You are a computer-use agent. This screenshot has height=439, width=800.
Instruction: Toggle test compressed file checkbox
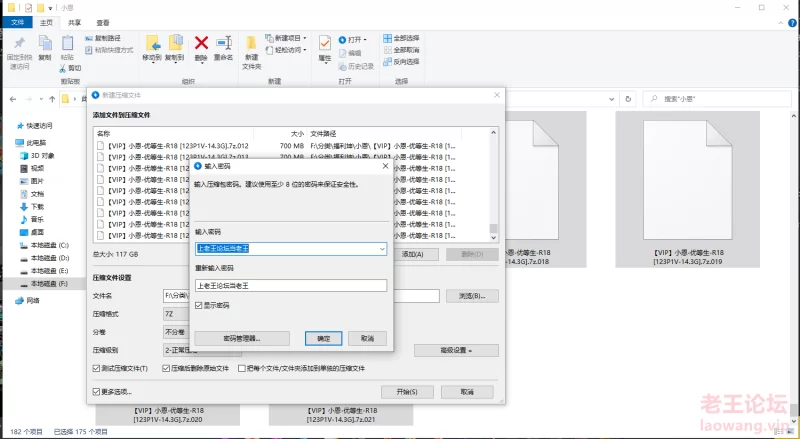96,368
